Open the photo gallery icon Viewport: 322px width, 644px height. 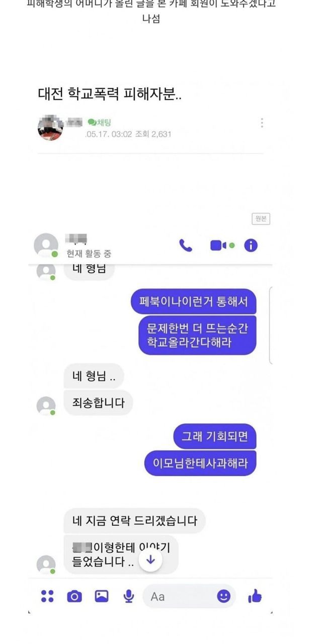click(x=102, y=596)
